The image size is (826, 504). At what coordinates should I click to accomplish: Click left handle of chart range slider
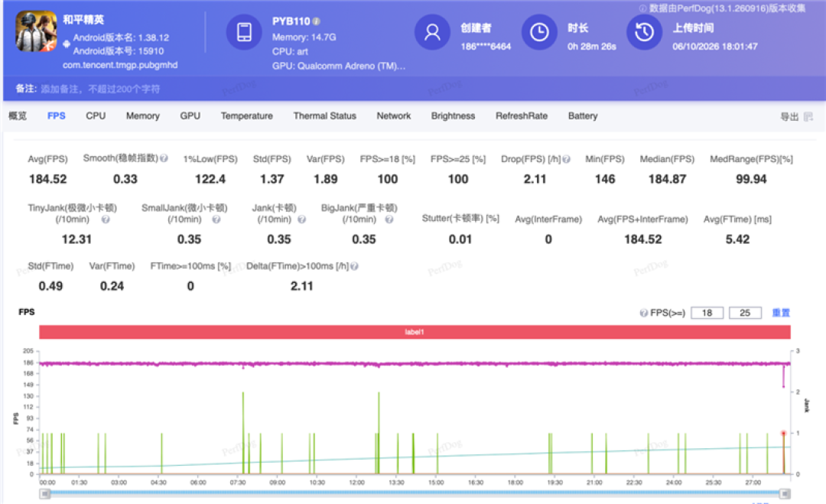point(45,493)
